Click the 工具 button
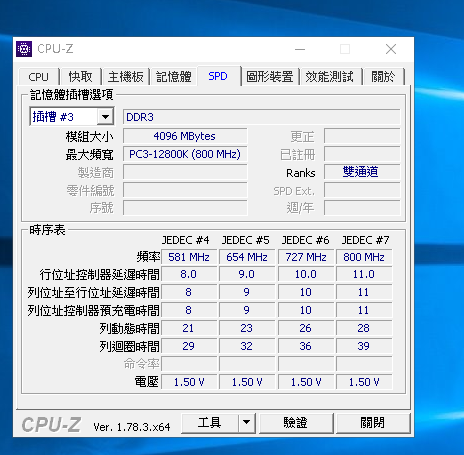464x455 pixels. coord(210,423)
